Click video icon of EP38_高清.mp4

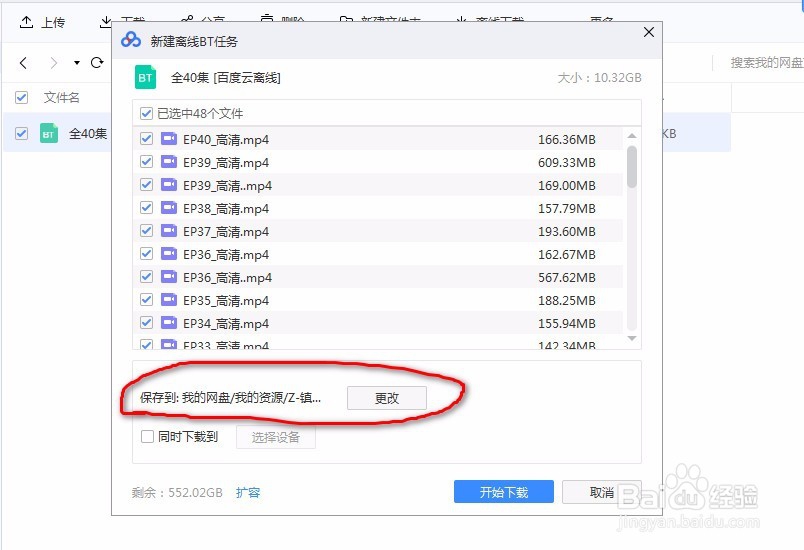click(169, 208)
